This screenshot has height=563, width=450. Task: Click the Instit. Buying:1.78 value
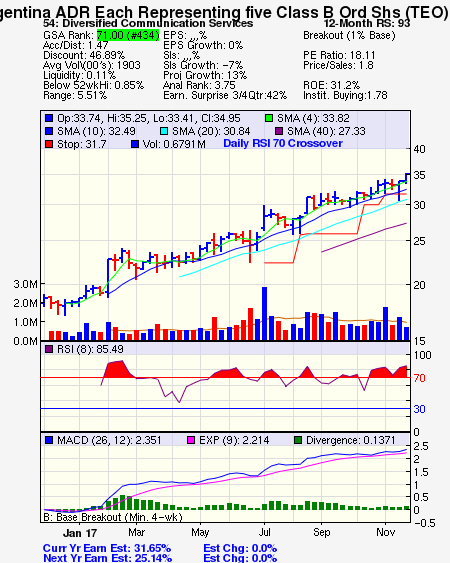coord(345,96)
